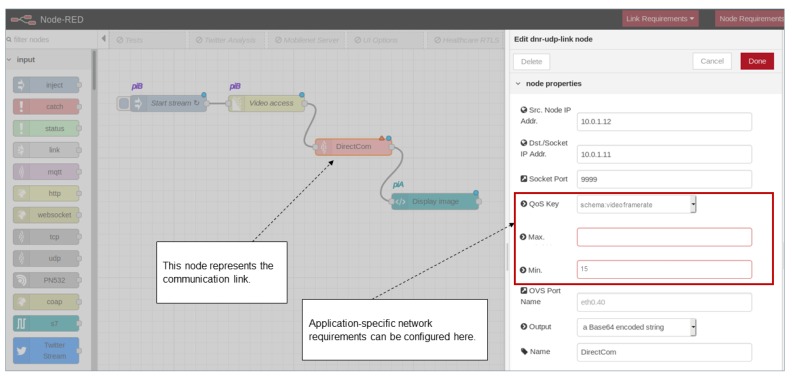Select the udp node in palette
The image size is (793, 382).
pos(47,258)
